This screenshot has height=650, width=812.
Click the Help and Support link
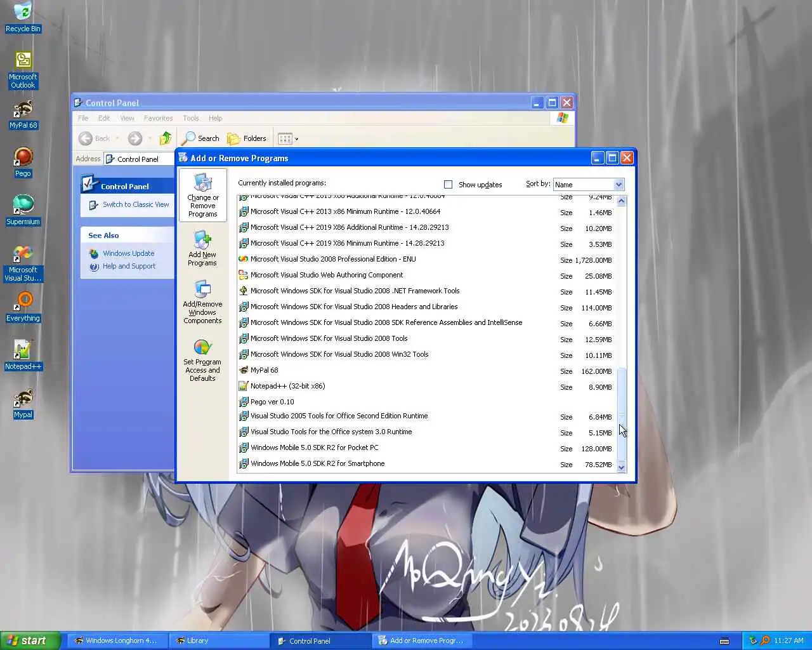click(129, 266)
